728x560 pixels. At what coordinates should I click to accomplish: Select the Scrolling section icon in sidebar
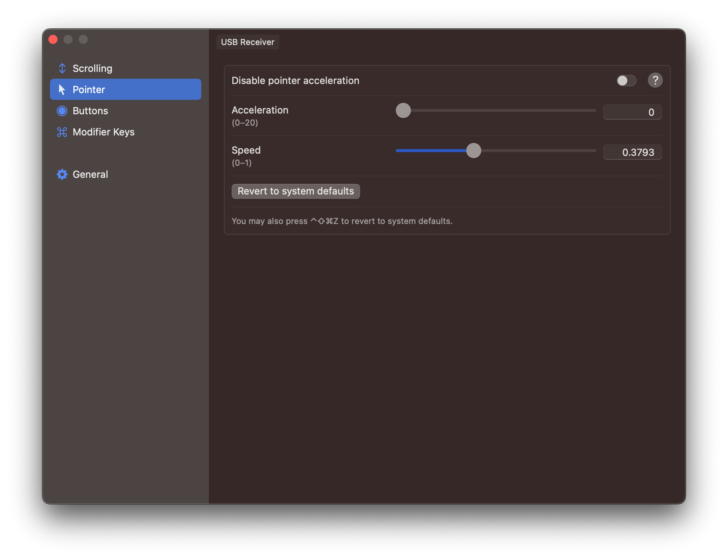(62, 68)
